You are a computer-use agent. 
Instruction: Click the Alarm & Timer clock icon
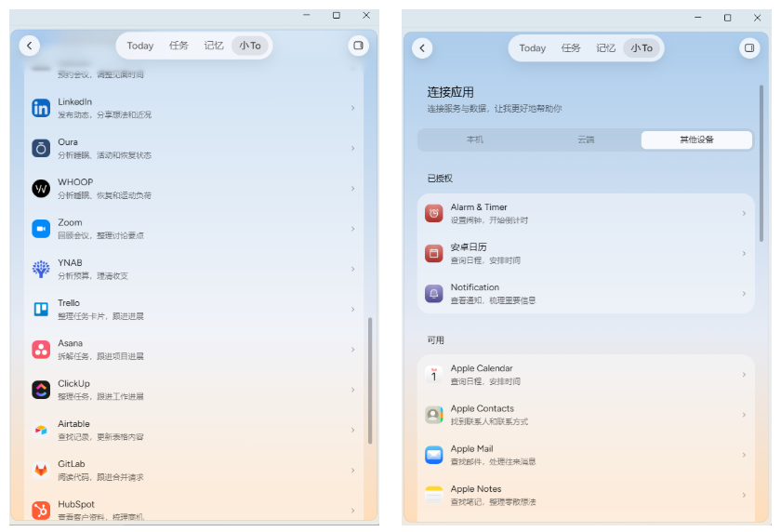[434, 213]
